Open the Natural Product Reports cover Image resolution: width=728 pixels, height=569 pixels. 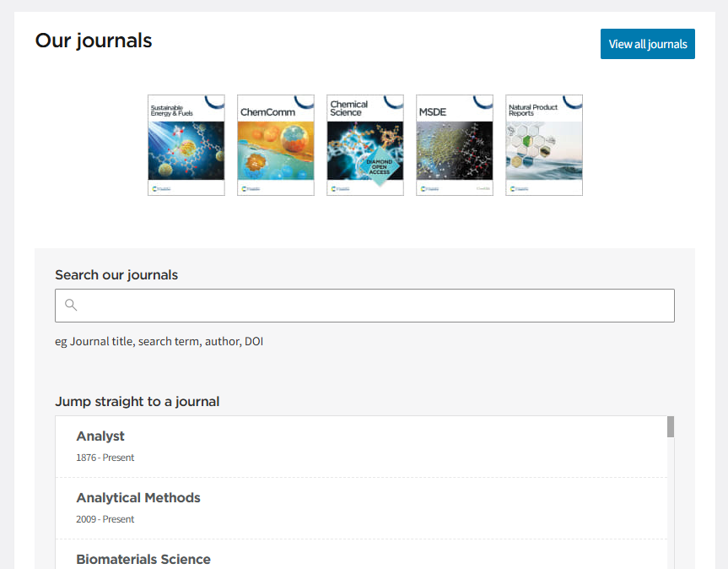[x=544, y=145]
